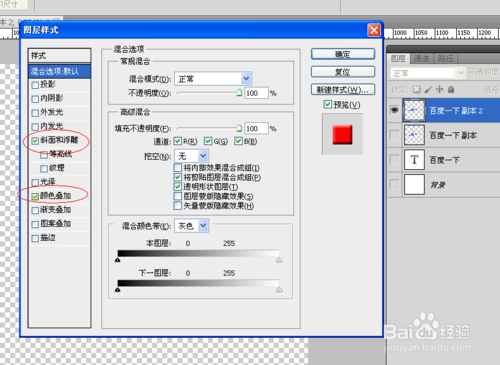Uncheck the R(R) channel checkbox
Image resolution: width=500 pixels, height=365 pixels.
[x=178, y=141]
